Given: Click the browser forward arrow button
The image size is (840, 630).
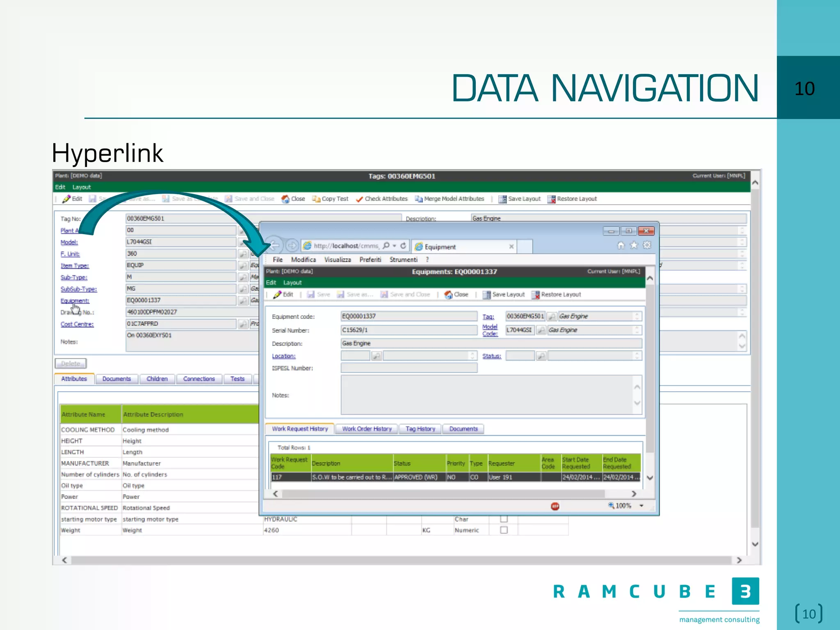Looking at the screenshot, I should point(292,246).
